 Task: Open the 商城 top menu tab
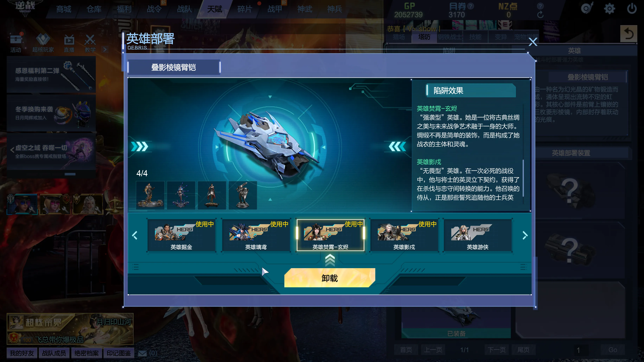[63, 9]
